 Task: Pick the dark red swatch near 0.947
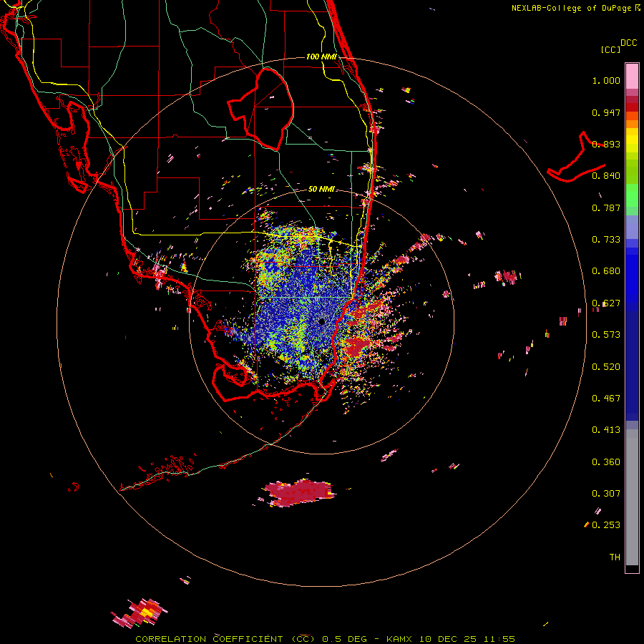click(x=632, y=107)
